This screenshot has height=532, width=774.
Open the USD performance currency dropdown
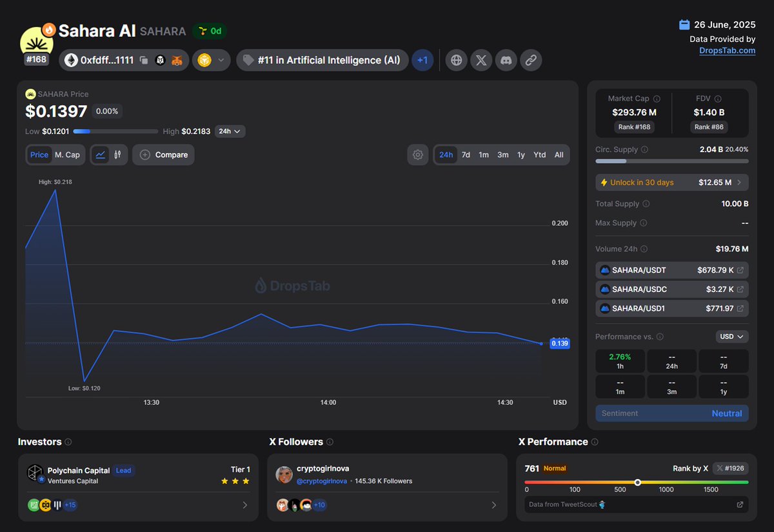pos(732,337)
